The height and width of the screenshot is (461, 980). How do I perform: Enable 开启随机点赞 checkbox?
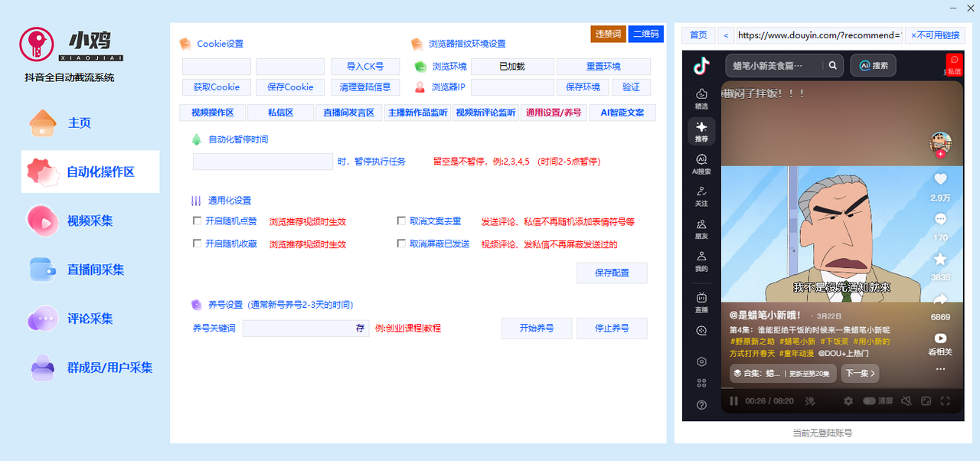[x=198, y=221]
